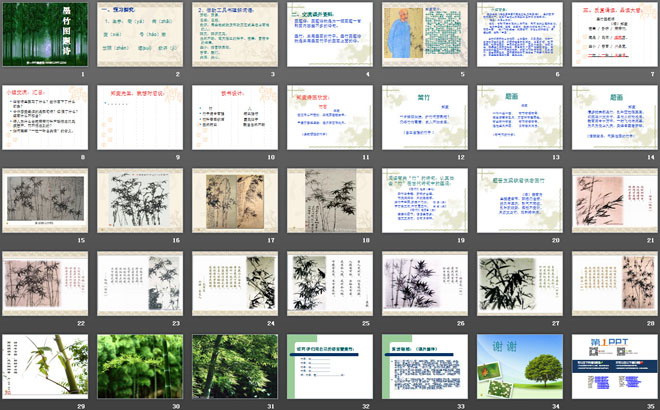Select slide 1 with the bamboo forest title
Image resolution: width=660 pixels, height=410 pixels.
coord(45,34)
